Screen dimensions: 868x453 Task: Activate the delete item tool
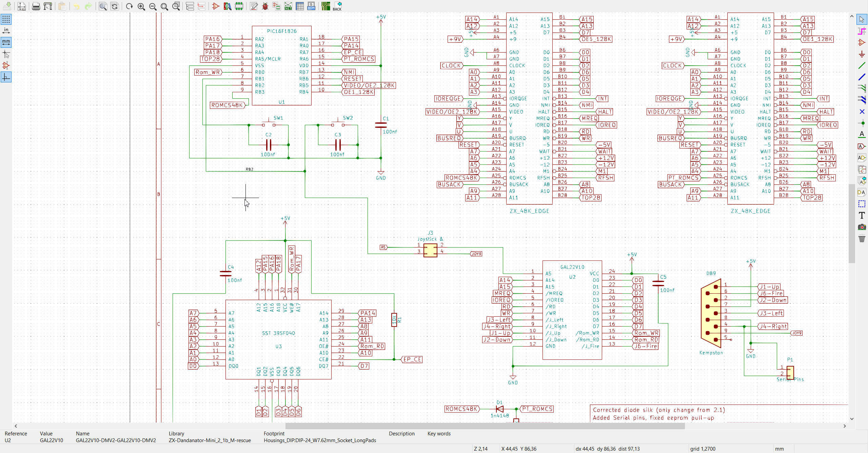[x=862, y=239]
